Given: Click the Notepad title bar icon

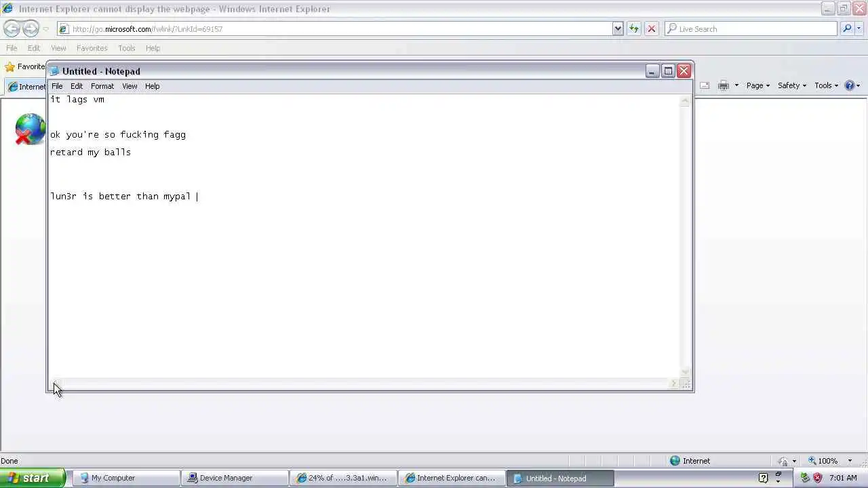Looking at the screenshot, I should point(55,71).
